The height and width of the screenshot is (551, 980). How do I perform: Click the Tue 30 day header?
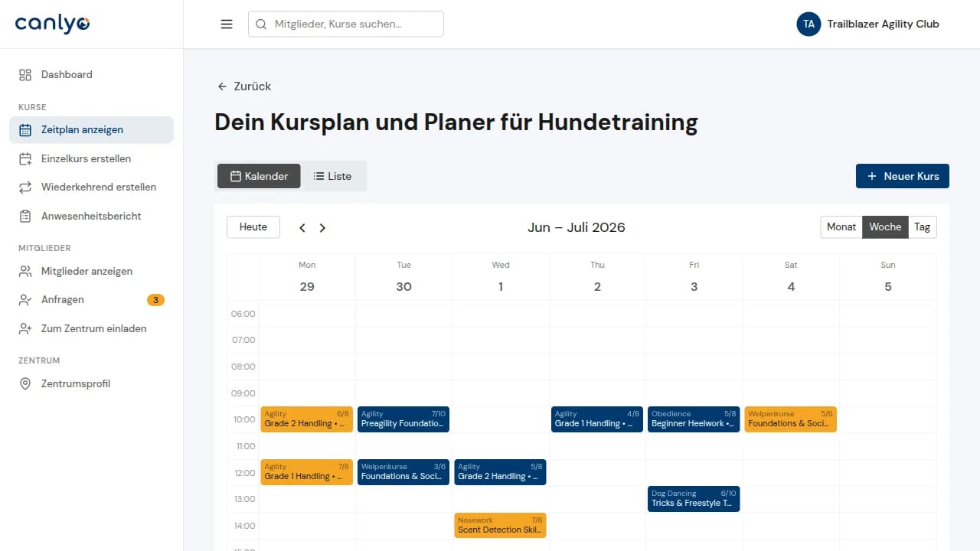pos(403,277)
